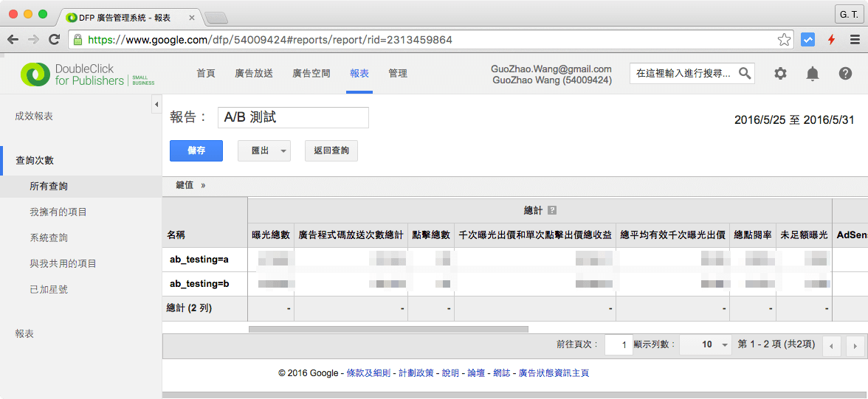Click the browser back arrow
868x399 pixels.
point(13,40)
